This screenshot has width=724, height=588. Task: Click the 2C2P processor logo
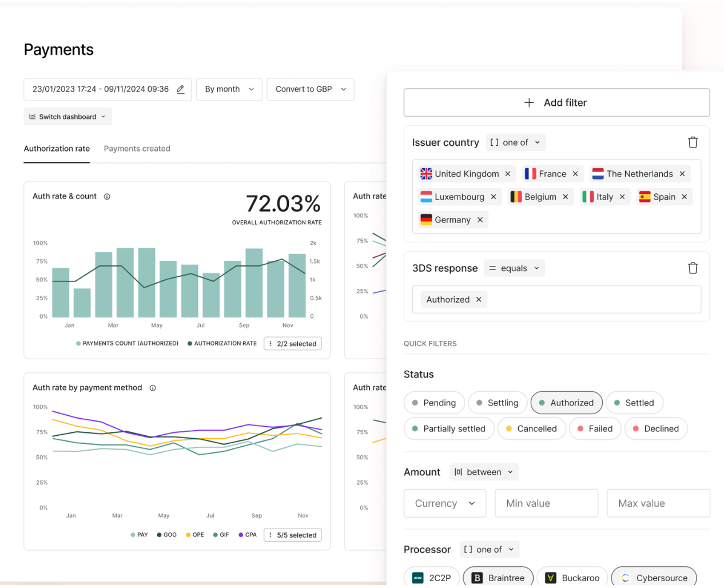(418, 578)
